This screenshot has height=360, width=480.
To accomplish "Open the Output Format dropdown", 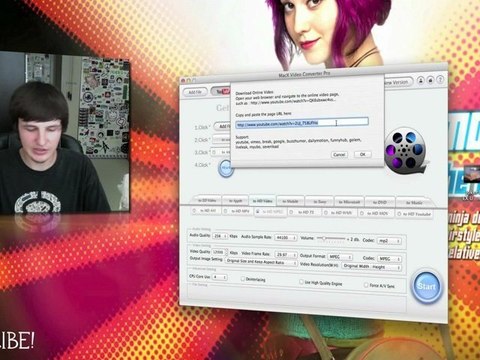I will point(340,257).
